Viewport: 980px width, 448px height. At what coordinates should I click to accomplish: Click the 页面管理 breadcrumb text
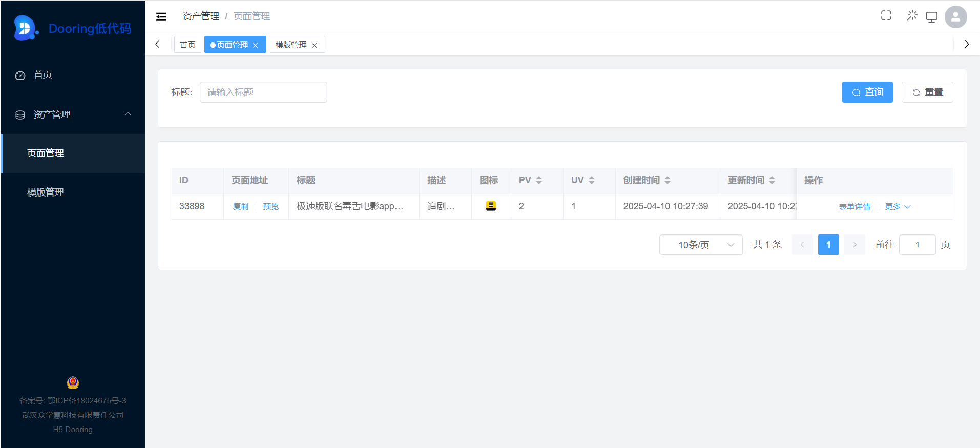point(252,16)
